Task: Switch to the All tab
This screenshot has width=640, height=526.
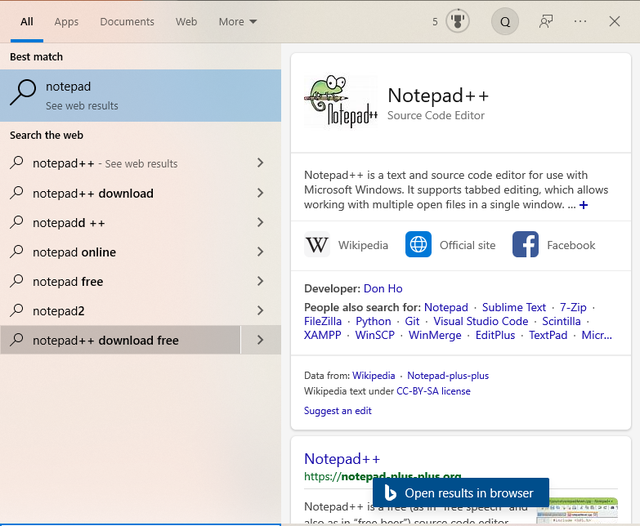Action: click(27, 22)
